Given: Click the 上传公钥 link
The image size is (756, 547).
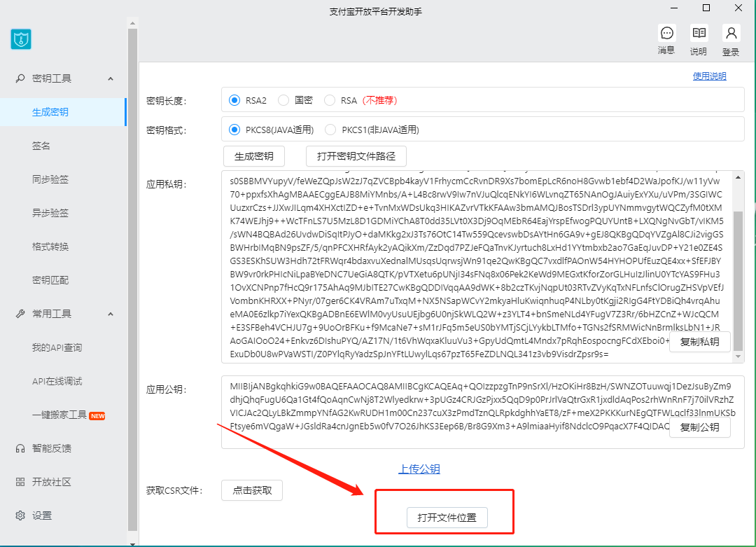Looking at the screenshot, I should pyautogui.click(x=419, y=469).
